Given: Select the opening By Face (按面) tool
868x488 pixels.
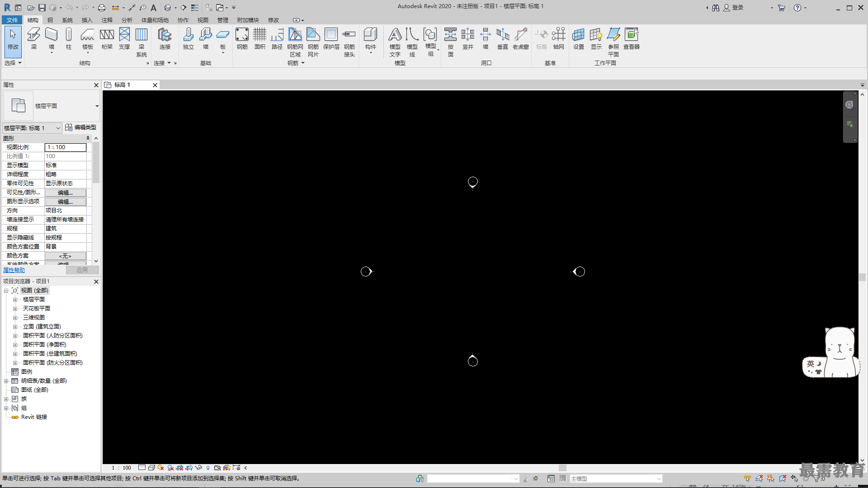Looking at the screenshot, I should tap(451, 42).
